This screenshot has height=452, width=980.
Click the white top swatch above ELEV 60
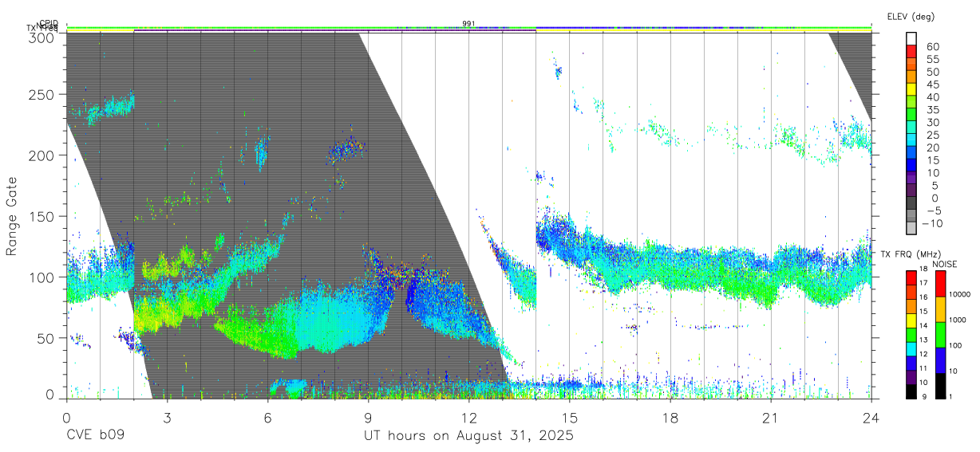click(912, 41)
